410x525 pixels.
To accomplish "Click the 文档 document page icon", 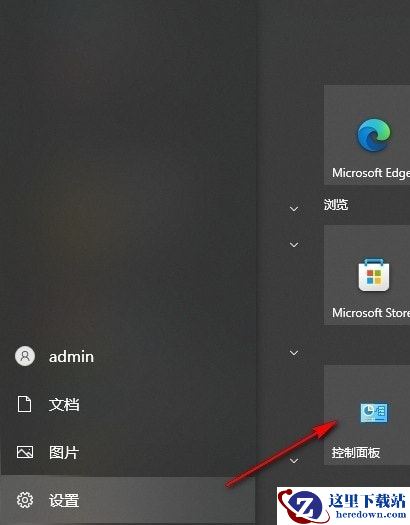I will [x=24, y=404].
